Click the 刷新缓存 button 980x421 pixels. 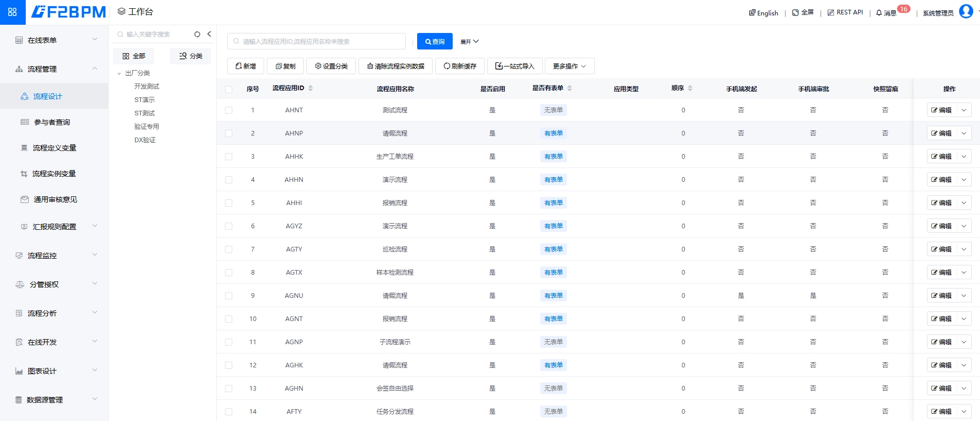(460, 66)
